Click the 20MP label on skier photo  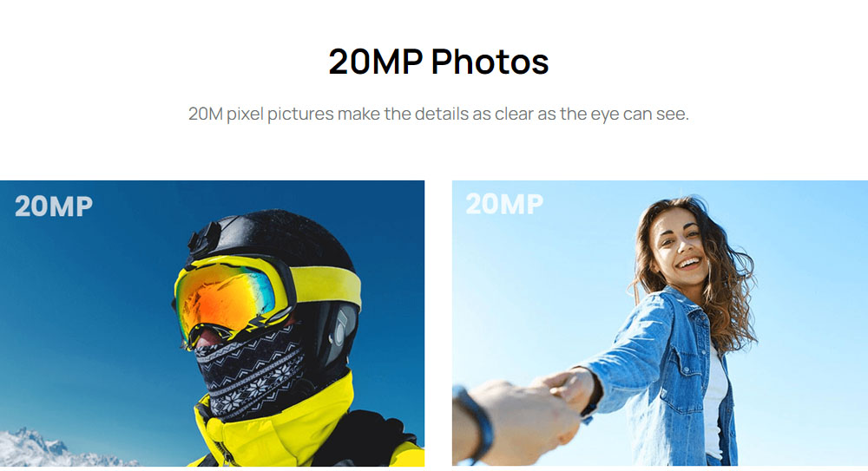click(x=54, y=206)
